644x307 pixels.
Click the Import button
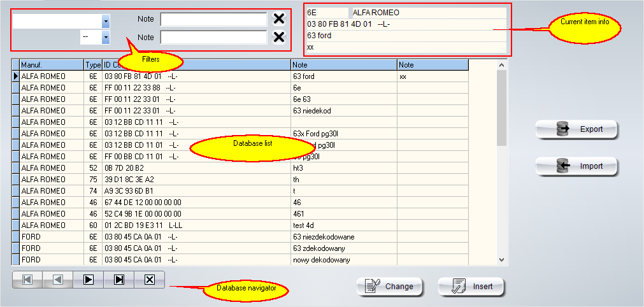[576, 166]
